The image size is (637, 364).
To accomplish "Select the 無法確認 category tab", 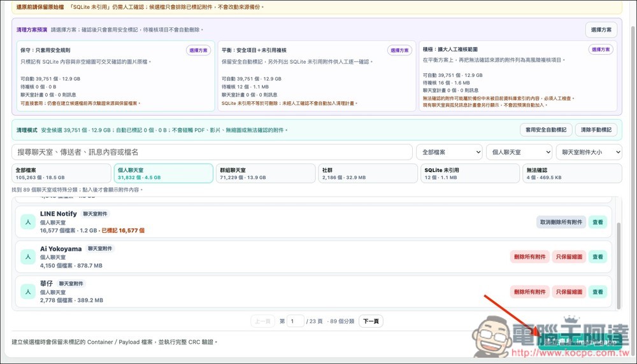I will point(573,174).
